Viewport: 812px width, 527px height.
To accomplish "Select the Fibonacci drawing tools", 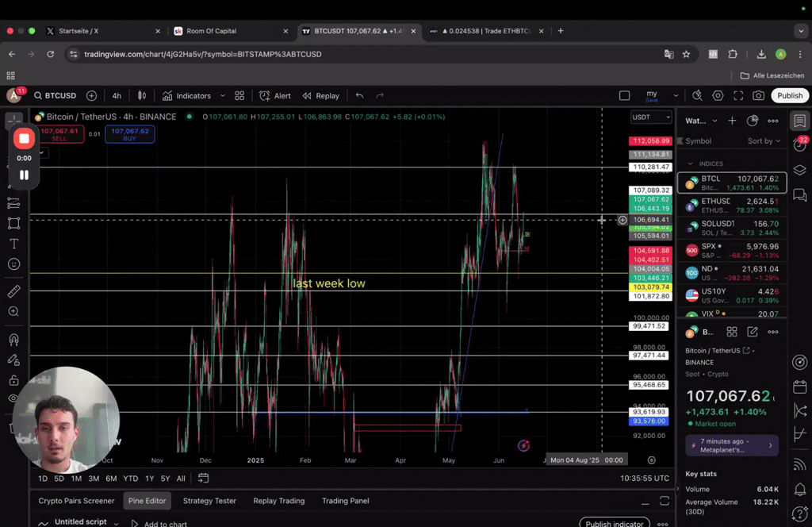I will coord(14,203).
